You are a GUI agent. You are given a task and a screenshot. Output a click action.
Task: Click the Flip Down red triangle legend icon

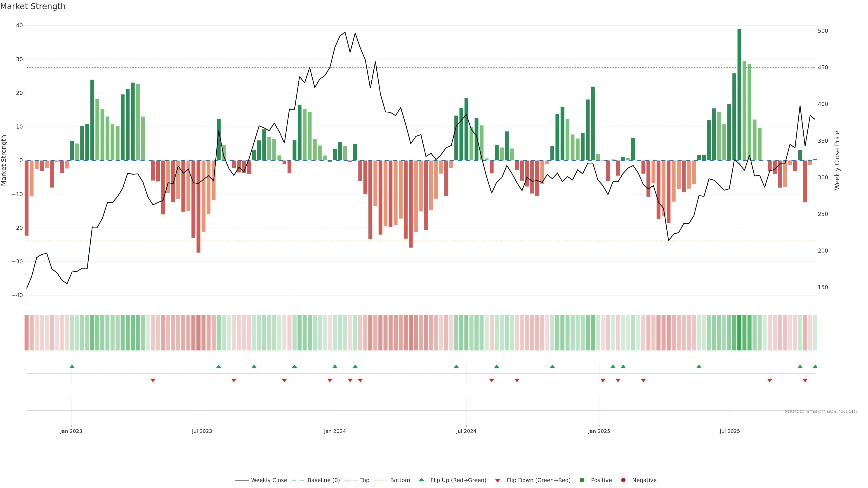[x=498, y=481]
